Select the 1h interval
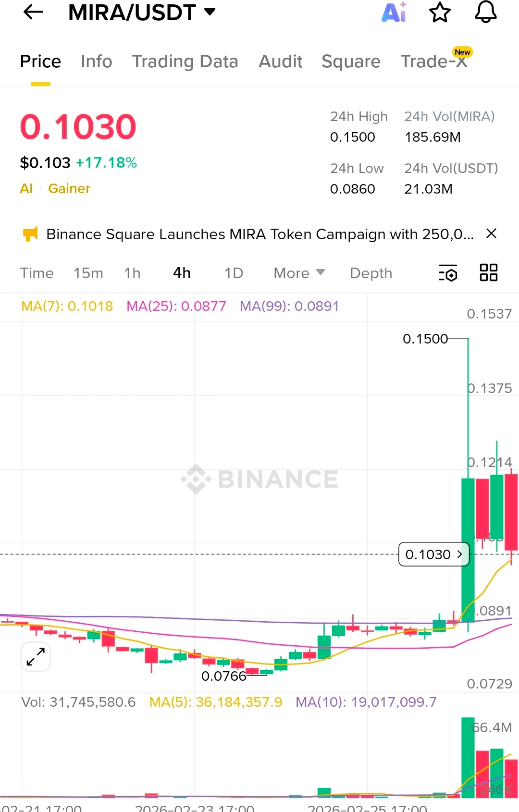 132,273
